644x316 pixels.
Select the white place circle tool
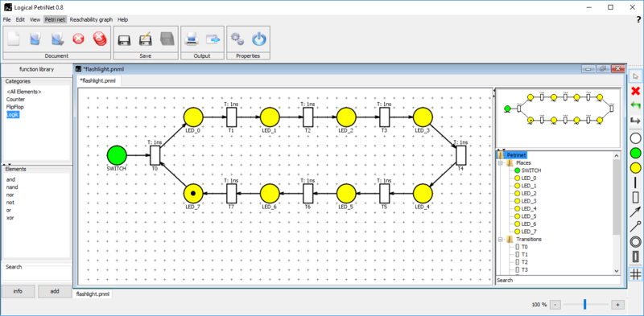635,137
